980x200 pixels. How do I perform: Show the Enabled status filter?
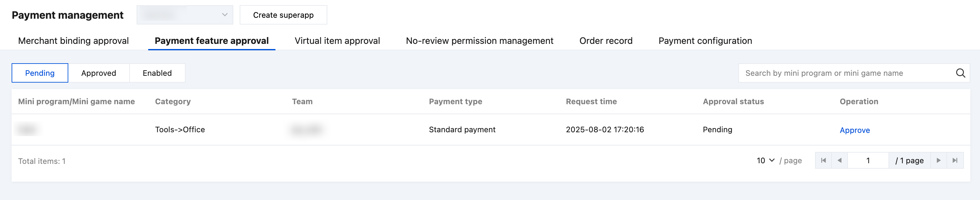[x=157, y=73]
